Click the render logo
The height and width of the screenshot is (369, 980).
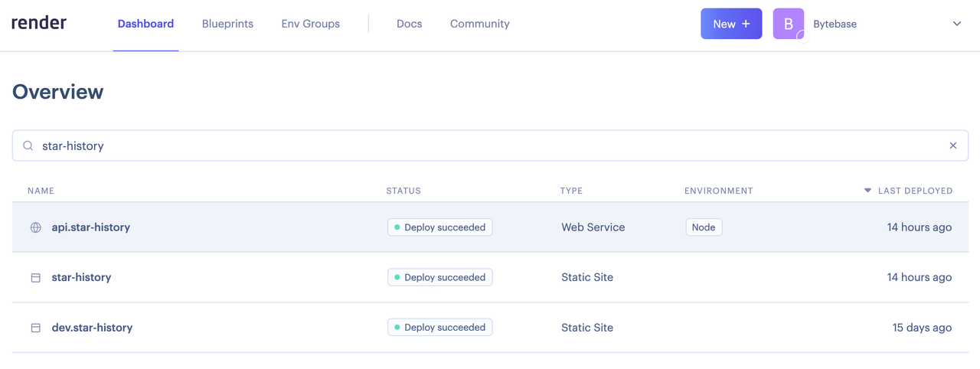click(x=39, y=23)
